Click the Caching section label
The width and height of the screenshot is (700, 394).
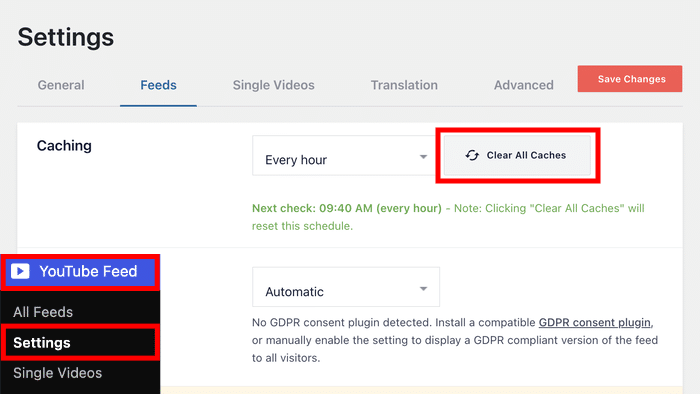(x=64, y=145)
